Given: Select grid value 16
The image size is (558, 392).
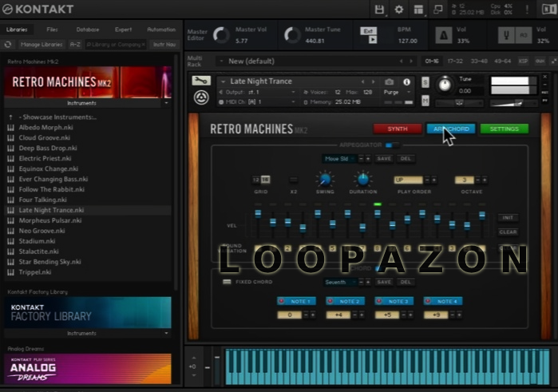Looking at the screenshot, I should (x=266, y=180).
